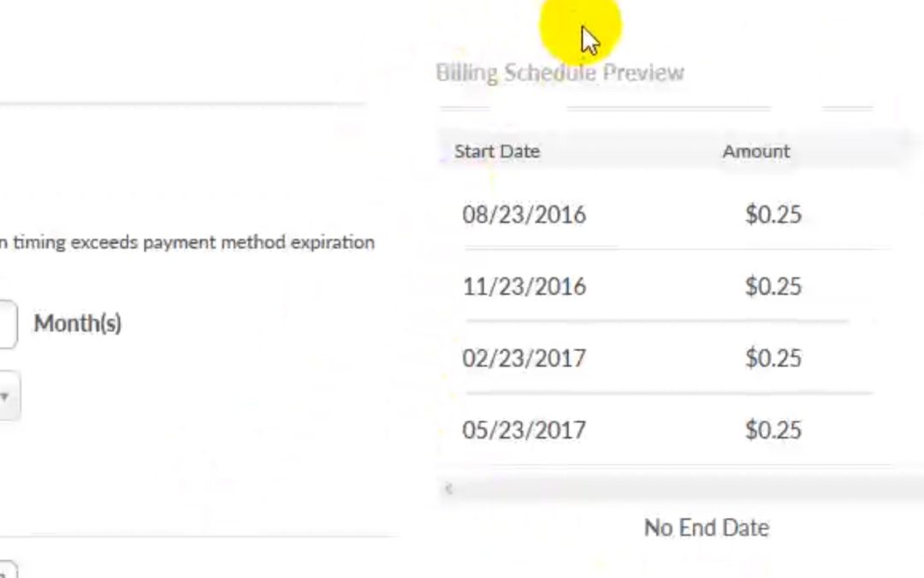Open the dropdown below the Month(s) field
924x578 pixels.
tap(9, 396)
